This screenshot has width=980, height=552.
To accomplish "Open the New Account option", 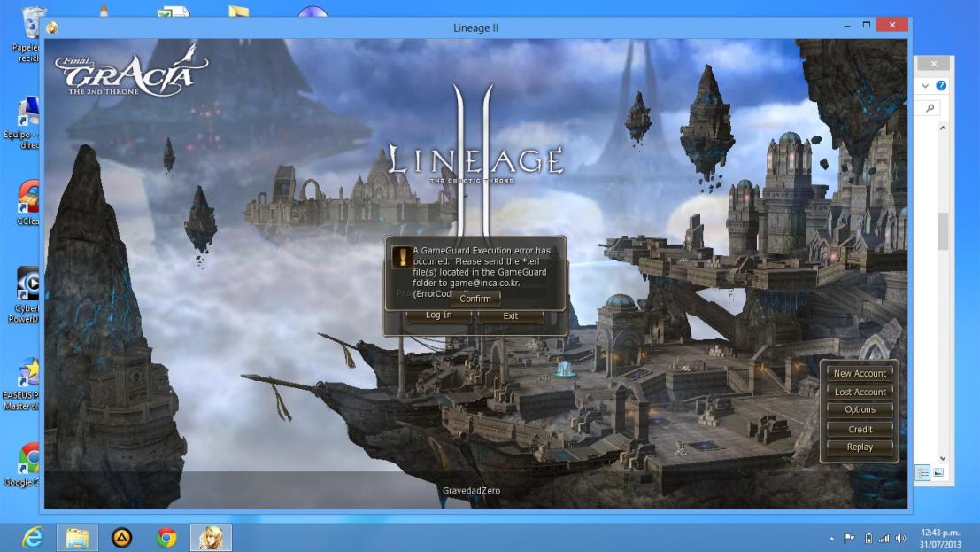I will (860, 373).
